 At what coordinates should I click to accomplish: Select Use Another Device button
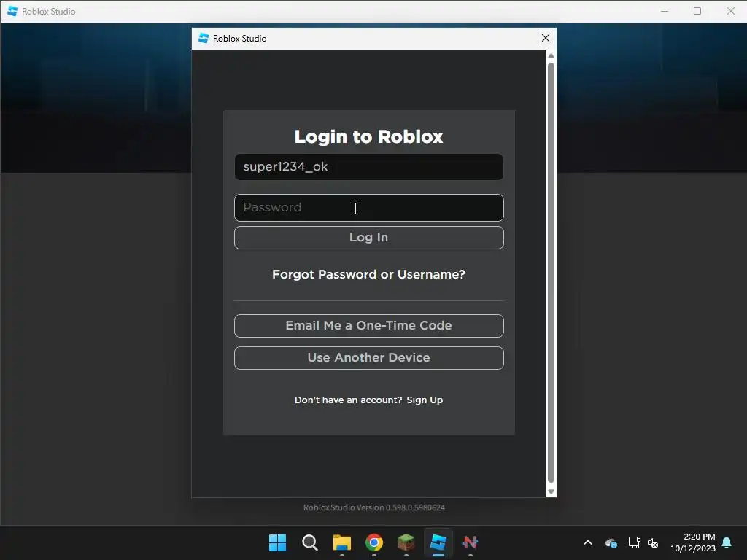coord(368,357)
